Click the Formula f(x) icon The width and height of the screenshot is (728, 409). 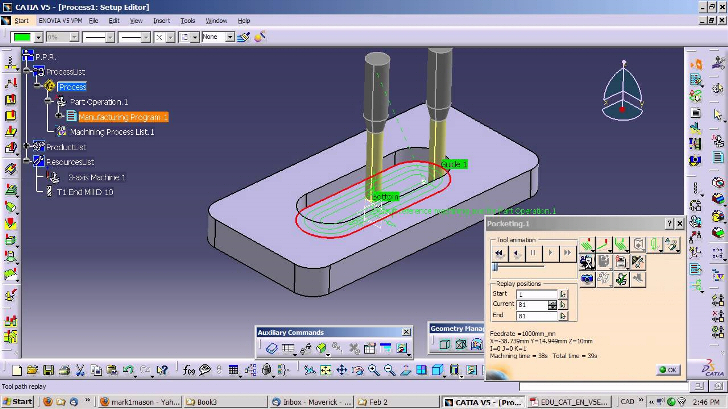tap(188, 370)
